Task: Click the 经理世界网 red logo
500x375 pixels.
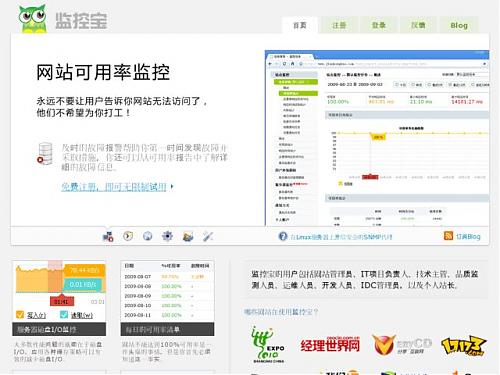Action: [x=330, y=345]
